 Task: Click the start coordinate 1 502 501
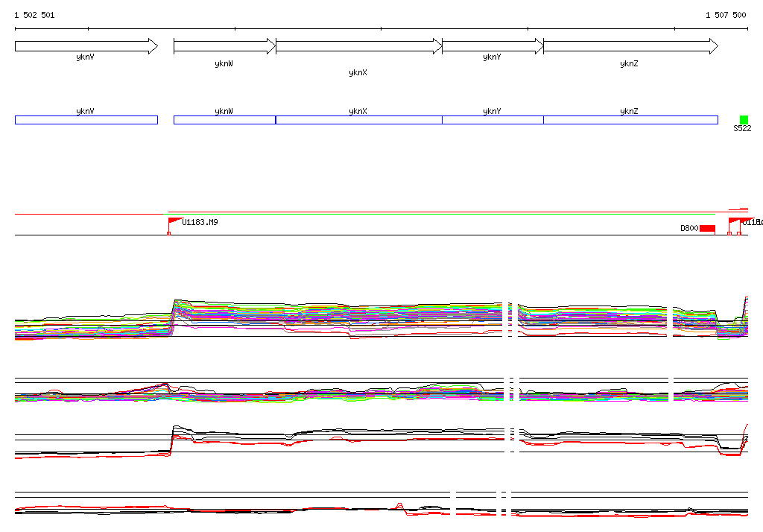34,15
